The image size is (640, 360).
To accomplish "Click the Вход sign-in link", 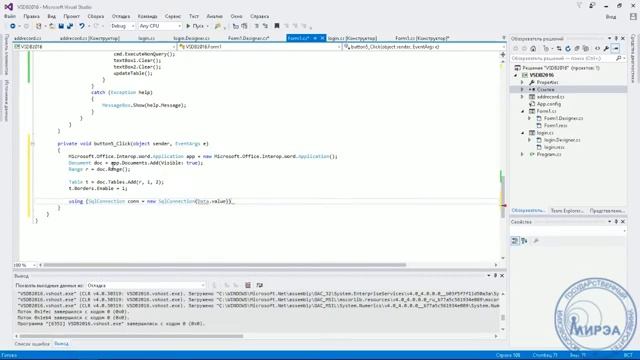I will click(x=611, y=17).
